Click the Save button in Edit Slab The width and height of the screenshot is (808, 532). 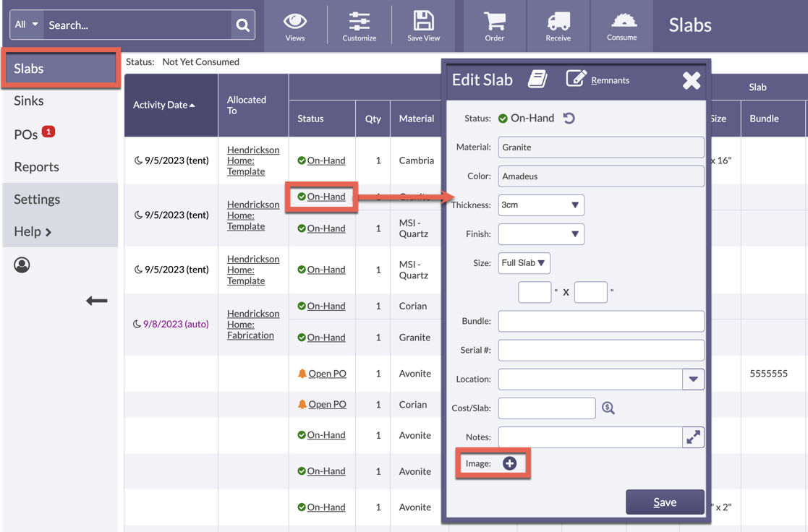tap(665, 502)
